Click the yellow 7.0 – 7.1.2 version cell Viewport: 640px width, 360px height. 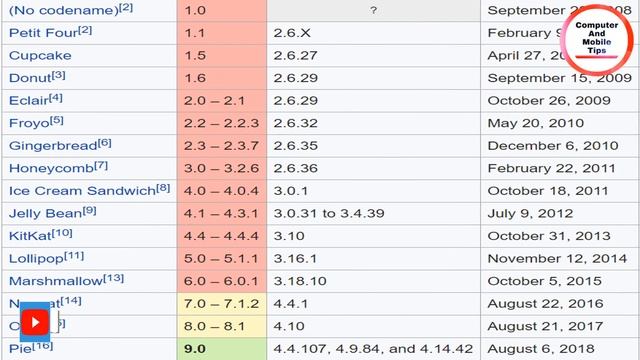click(x=222, y=304)
